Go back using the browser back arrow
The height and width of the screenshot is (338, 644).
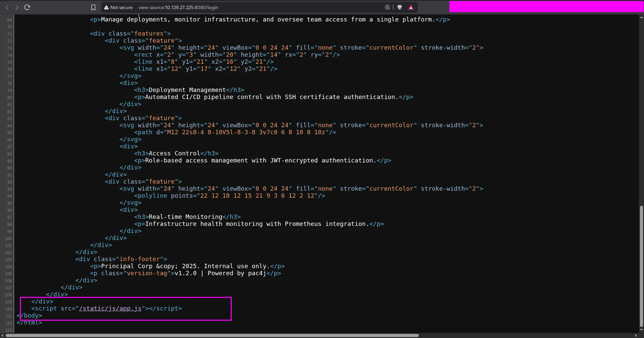7,7
